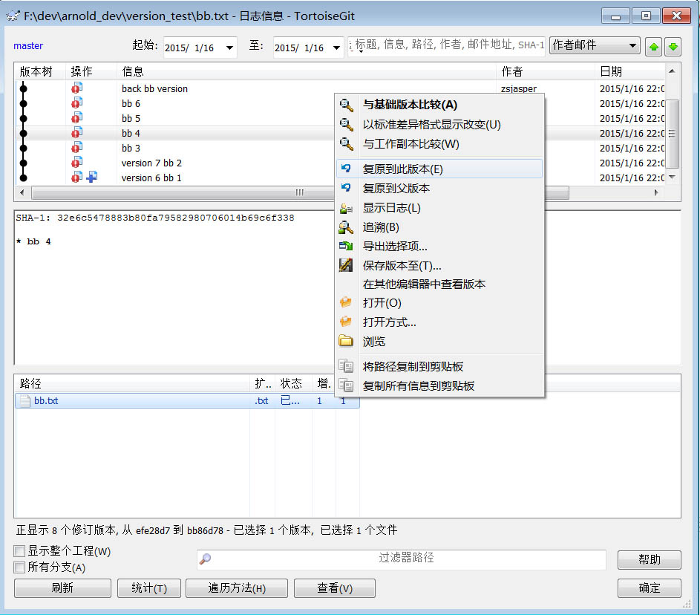
Task: Enable the 显示整个工程(W) checkbox
Action: (19, 551)
